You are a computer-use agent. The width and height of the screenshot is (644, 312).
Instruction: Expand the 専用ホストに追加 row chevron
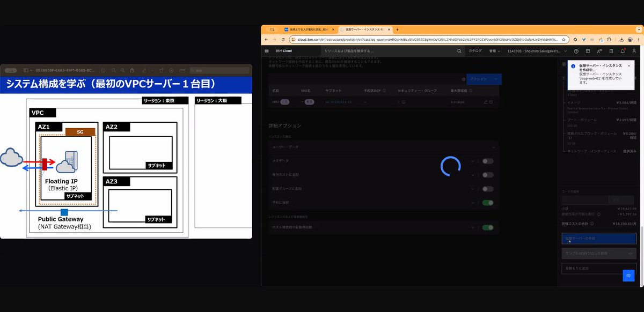(473, 175)
